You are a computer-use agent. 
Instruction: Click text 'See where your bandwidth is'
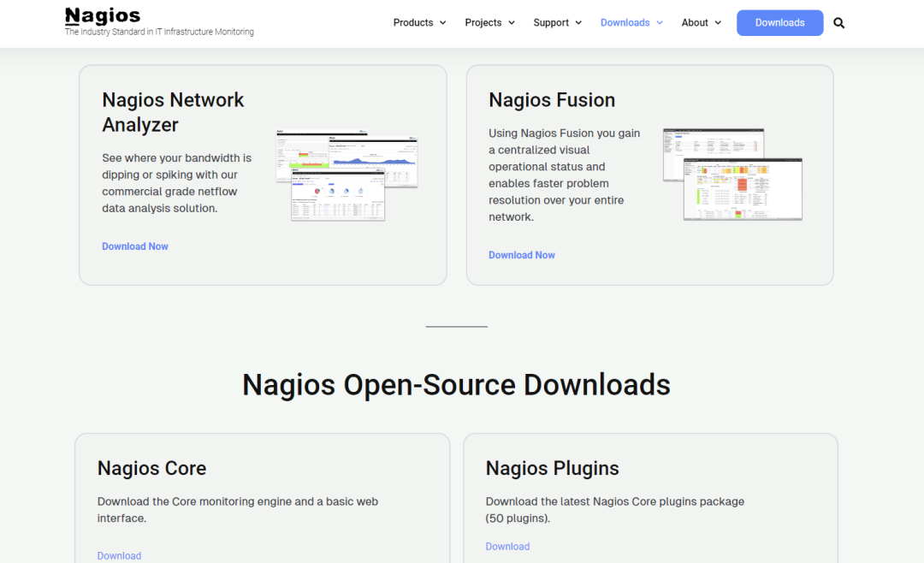[x=177, y=158]
